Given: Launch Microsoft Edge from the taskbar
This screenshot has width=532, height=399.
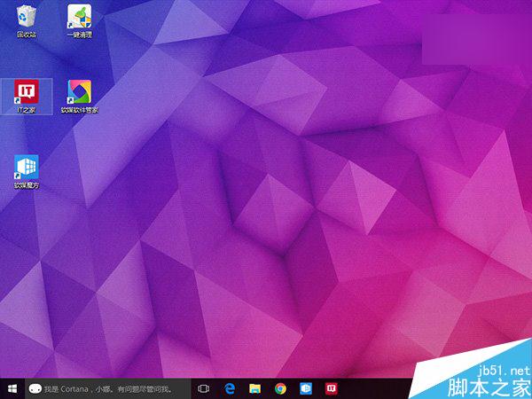Looking at the screenshot, I should point(230,388).
